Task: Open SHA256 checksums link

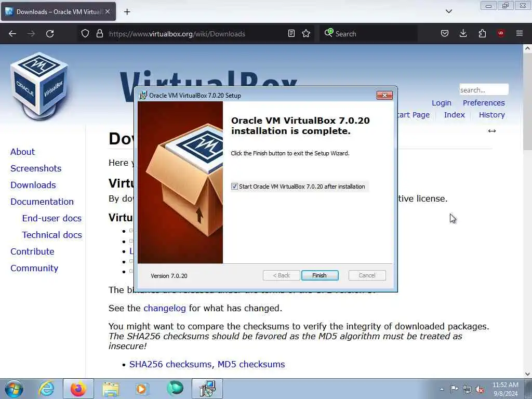Action: (171, 364)
